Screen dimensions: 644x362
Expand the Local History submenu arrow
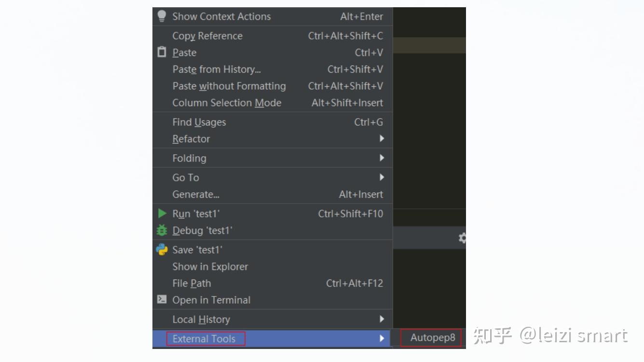point(382,319)
